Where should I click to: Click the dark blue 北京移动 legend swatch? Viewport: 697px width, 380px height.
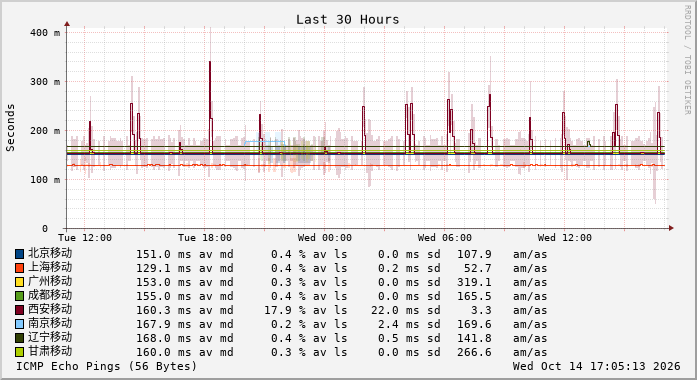coord(19,254)
